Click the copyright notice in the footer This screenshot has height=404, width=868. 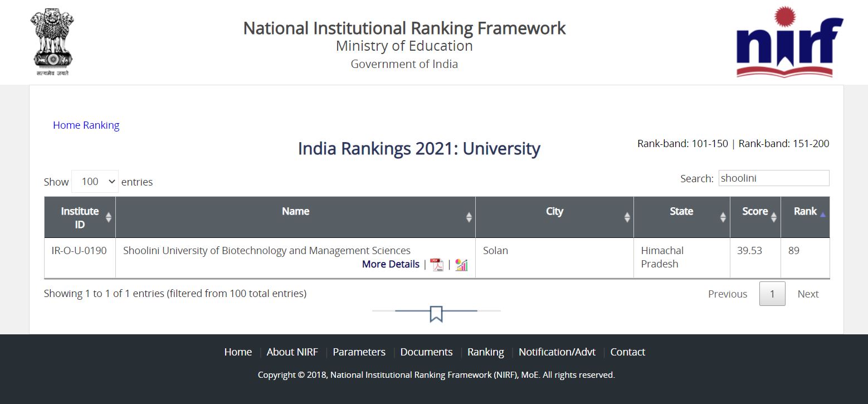coord(436,375)
